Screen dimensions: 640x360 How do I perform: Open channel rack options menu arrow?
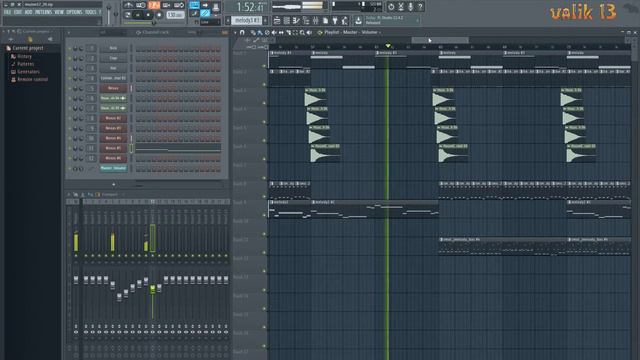pos(69,32)
